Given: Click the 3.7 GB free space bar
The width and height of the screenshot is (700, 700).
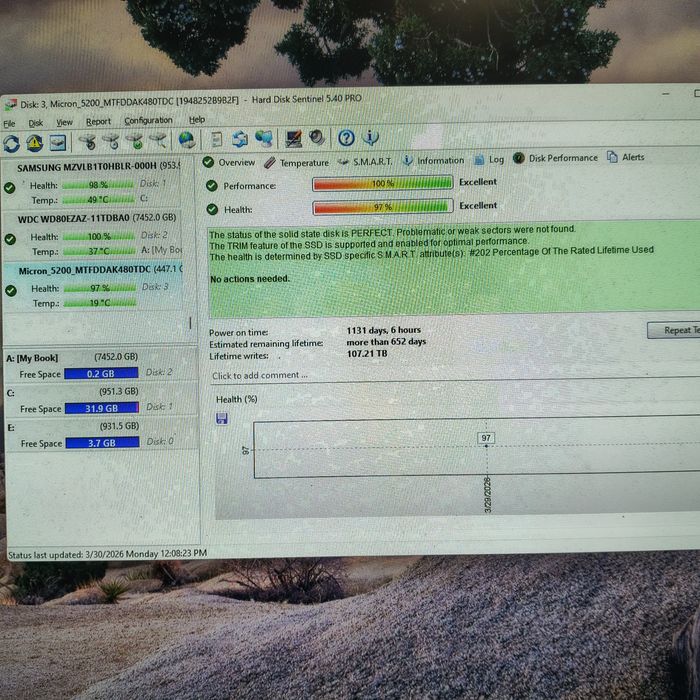Looking at the screenshot, I should [x=102, y=443].
